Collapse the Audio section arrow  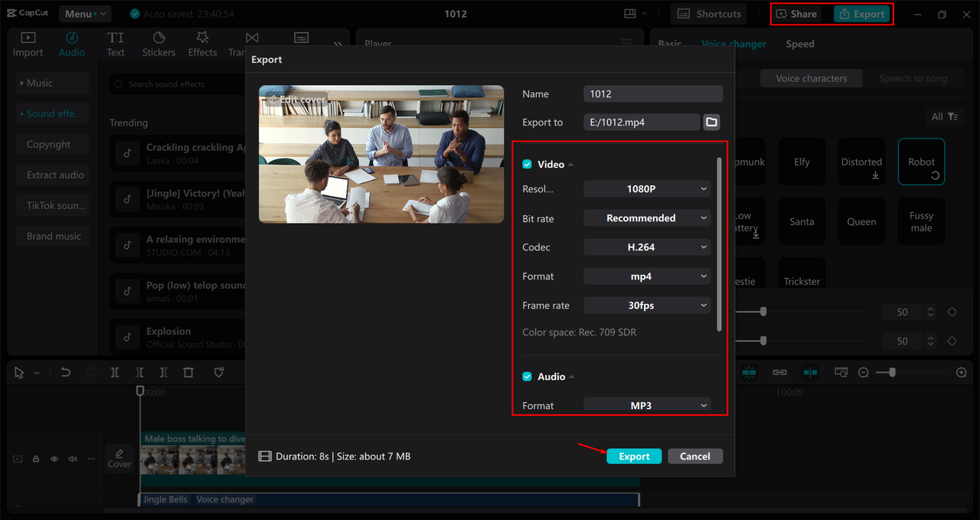[x=572, y=377]
